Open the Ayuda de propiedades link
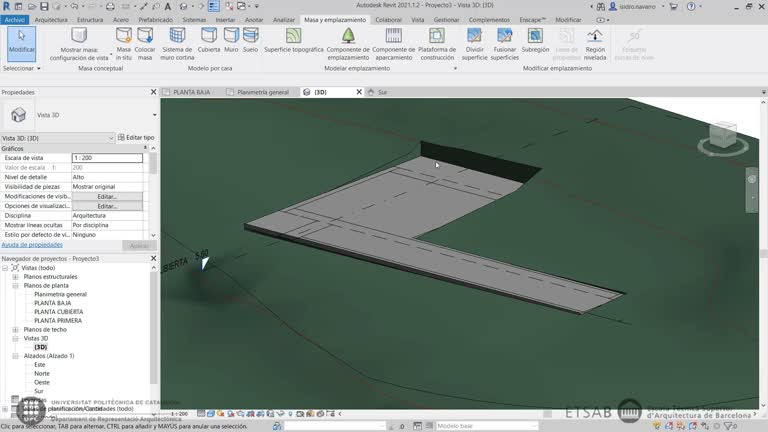 tap(32, 245)
